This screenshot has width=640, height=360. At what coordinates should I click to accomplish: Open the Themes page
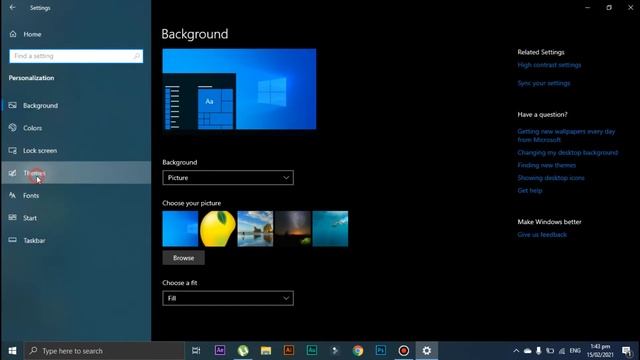click(x=76, y=173)
